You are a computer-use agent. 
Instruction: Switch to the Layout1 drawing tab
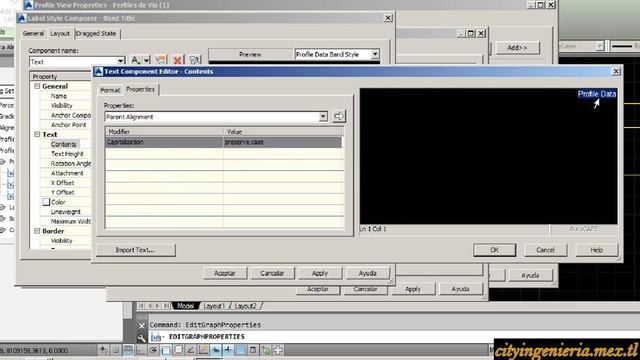click(x=214, y=306)
